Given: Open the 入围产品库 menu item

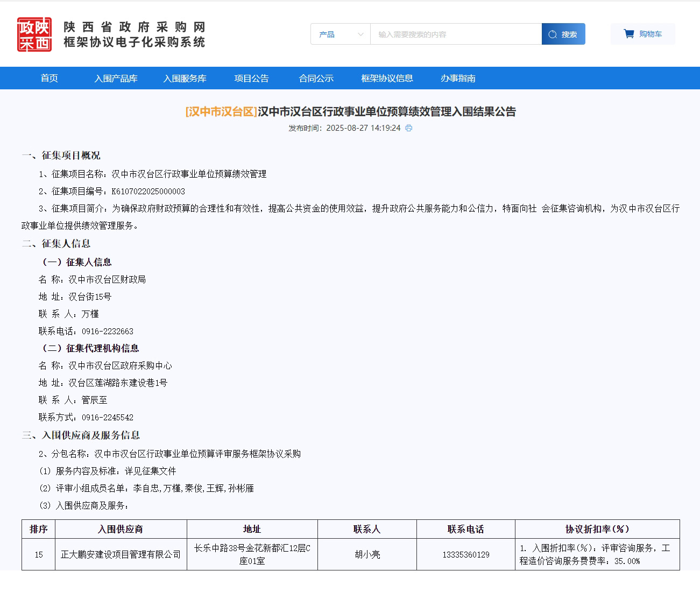Looking at the screenshot, I should coord(116,79).
